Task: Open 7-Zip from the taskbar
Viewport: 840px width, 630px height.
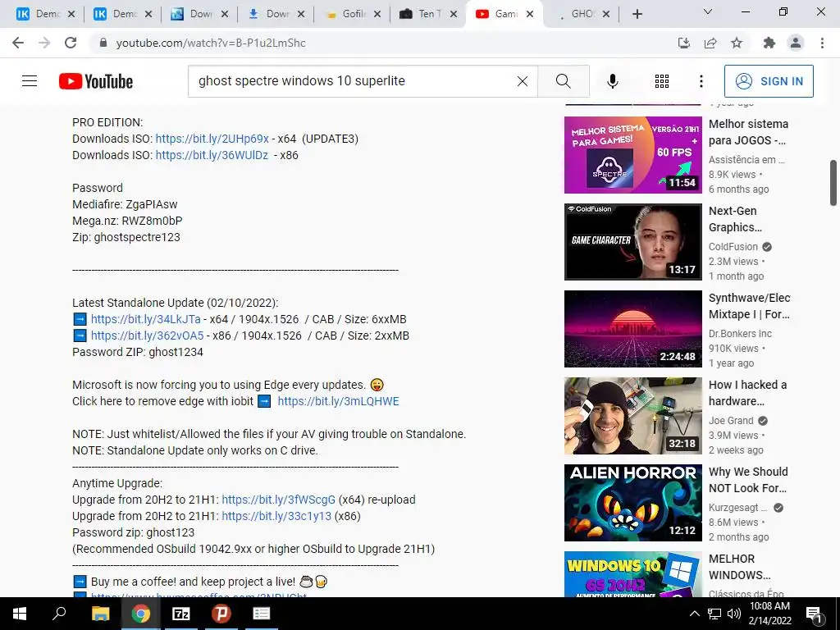Action: pyautogui.click(x=181, y=614)
